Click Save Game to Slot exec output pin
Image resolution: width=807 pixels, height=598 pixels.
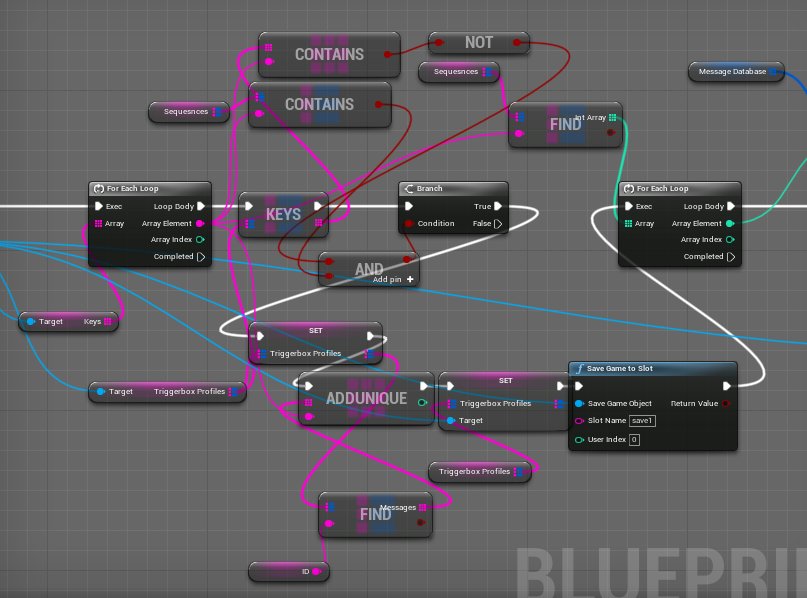coord(727,385)
